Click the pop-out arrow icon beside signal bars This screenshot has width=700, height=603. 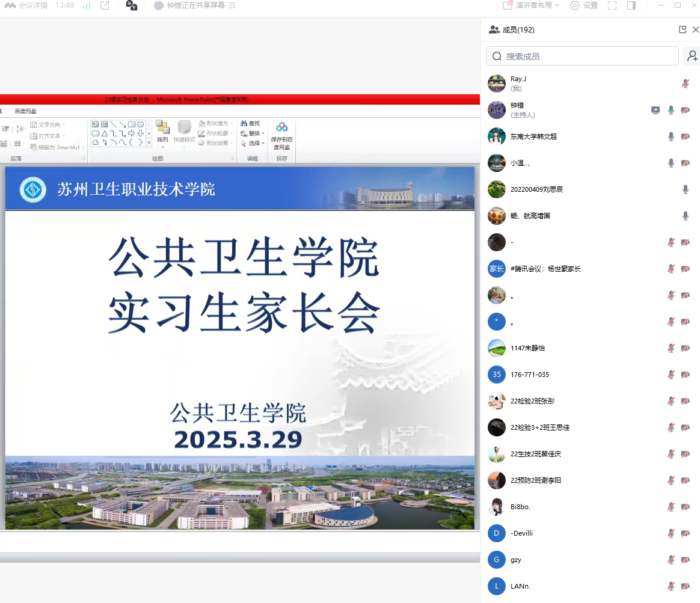coord(105,5)
